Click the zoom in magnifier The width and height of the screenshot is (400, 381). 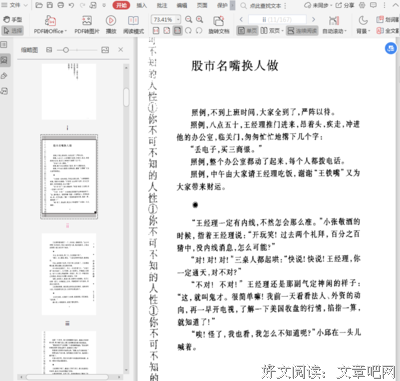pos(200,19)
